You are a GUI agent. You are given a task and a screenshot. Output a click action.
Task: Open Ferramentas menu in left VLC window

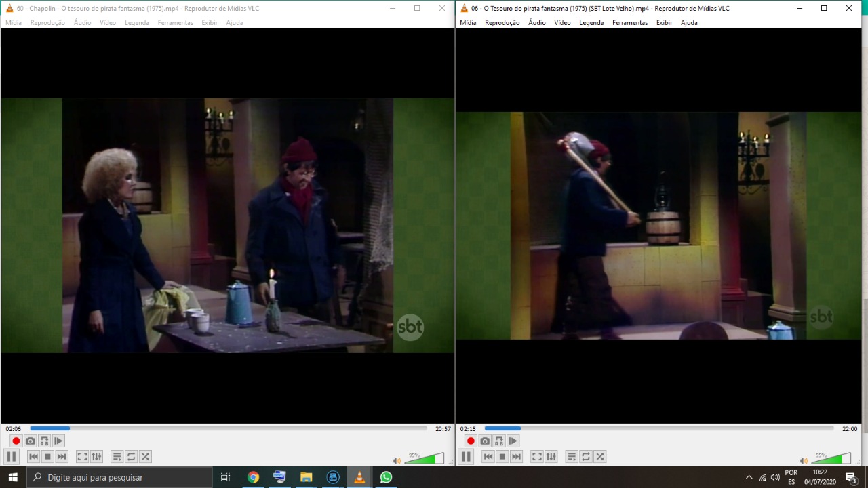click(176, 22)
